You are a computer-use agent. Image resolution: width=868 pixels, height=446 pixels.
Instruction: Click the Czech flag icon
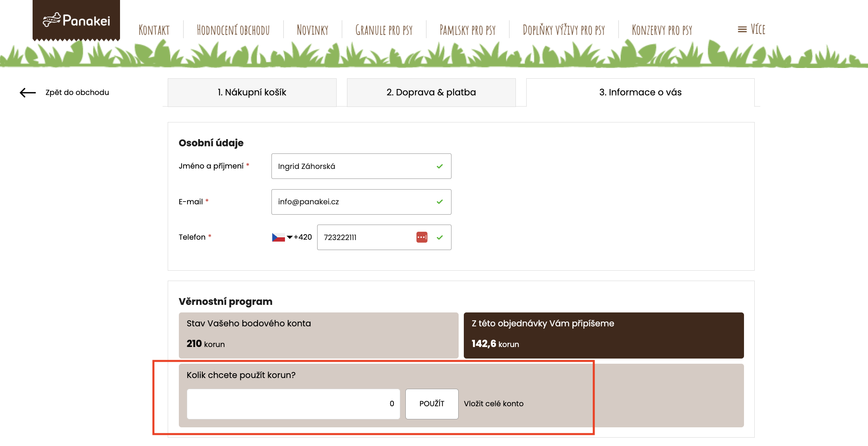(278, 237)
